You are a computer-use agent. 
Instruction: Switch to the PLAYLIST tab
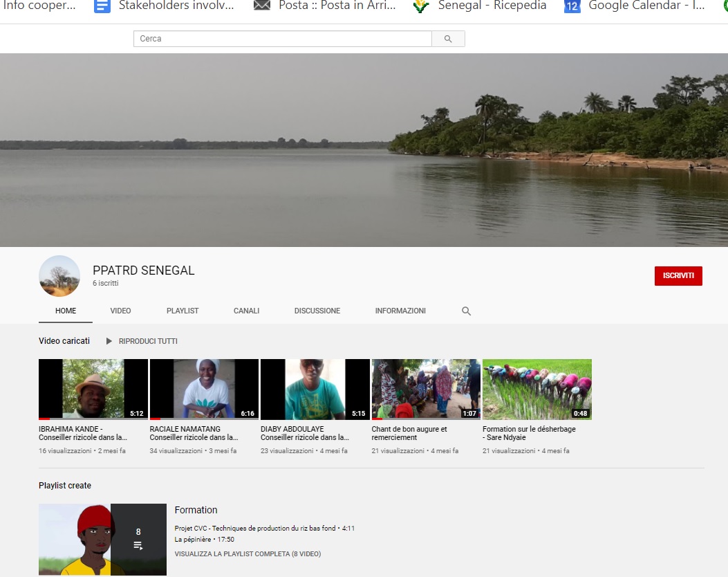coord(183,311)
